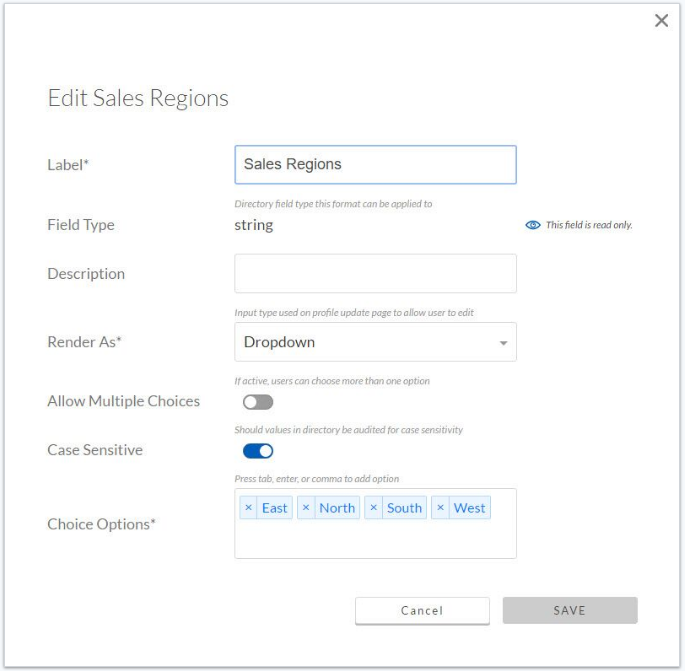Enable the Allow Multiple Choices toggle
The width and height of the screenshot is (685, 671).
coord(258,402)
